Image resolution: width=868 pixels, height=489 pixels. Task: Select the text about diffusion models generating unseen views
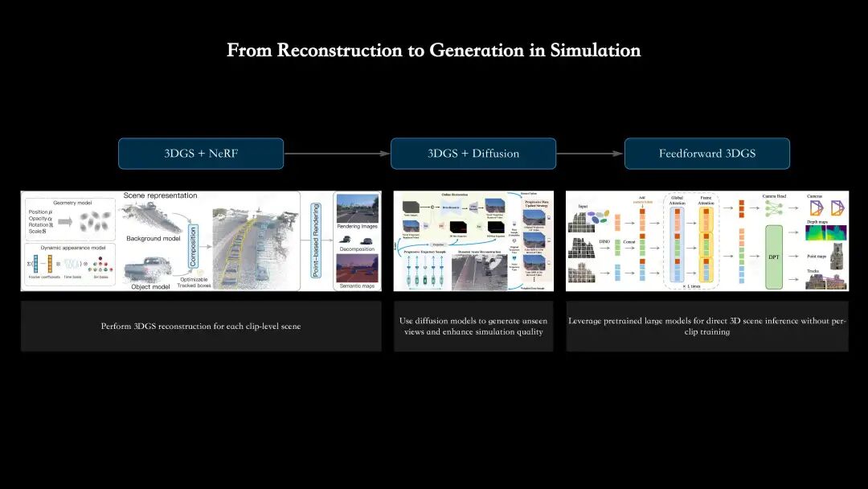(x=473, y=327)
